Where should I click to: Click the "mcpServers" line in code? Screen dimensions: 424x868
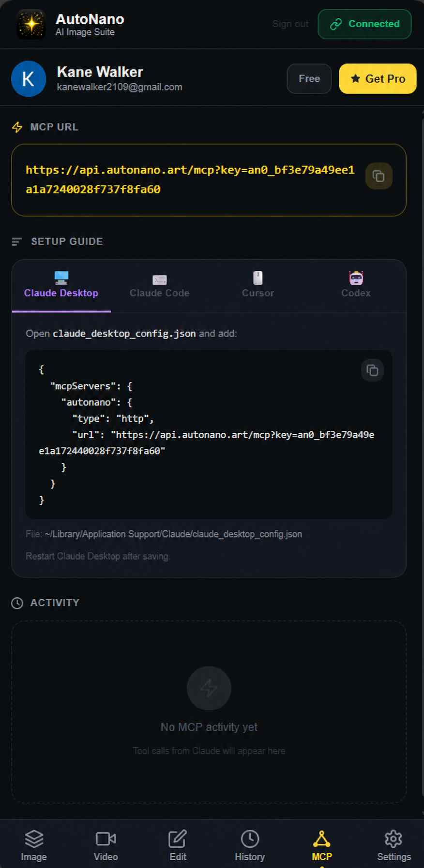(x=91, y=386)
